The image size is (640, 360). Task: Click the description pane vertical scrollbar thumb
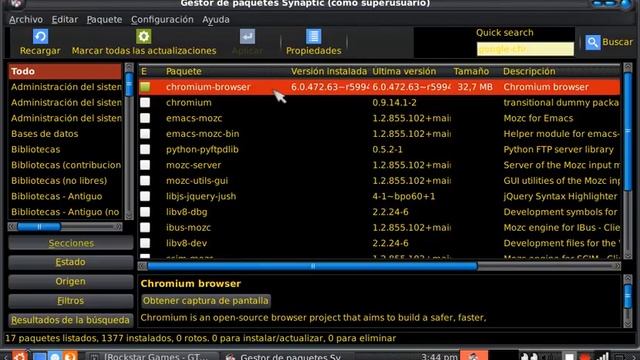(x=628, y=297)
